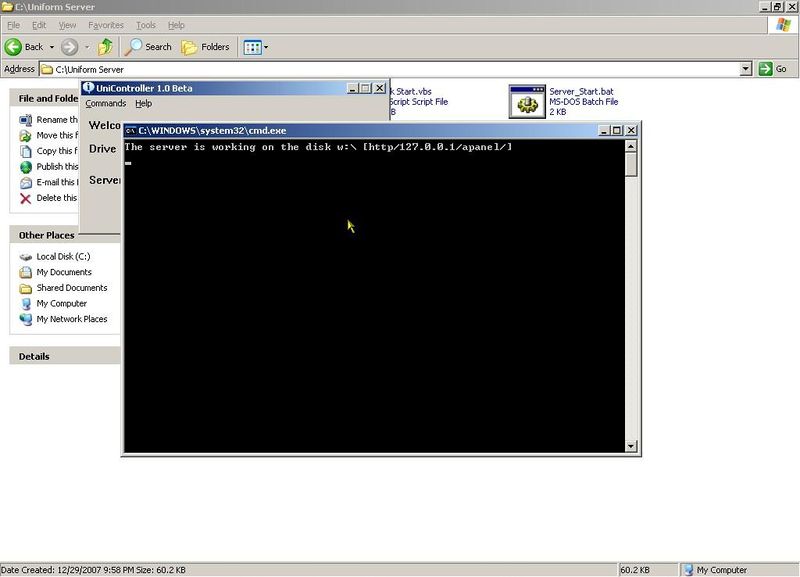This screenshot has width=800, height=577.
Task: Click the red Delete this file icon
Action: (x=26, y=198)
